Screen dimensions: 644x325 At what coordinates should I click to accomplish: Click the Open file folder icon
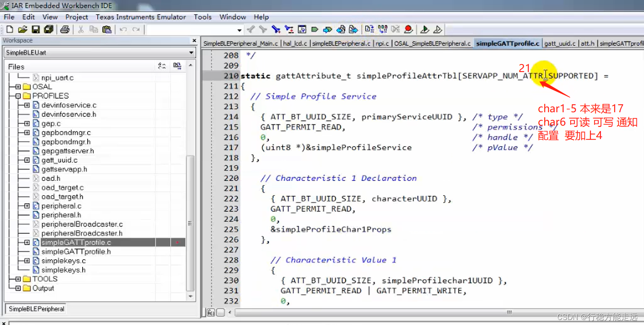point(23,29)
